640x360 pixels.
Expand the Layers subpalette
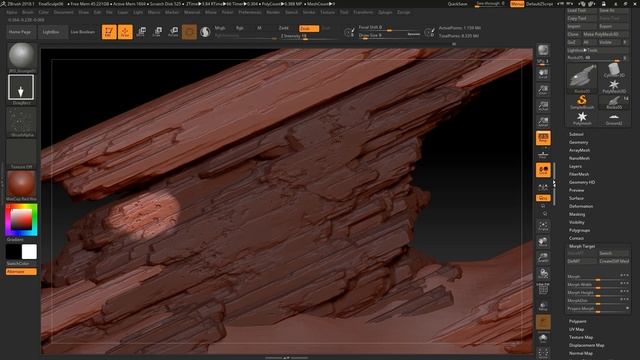click(x=575, y=167)
